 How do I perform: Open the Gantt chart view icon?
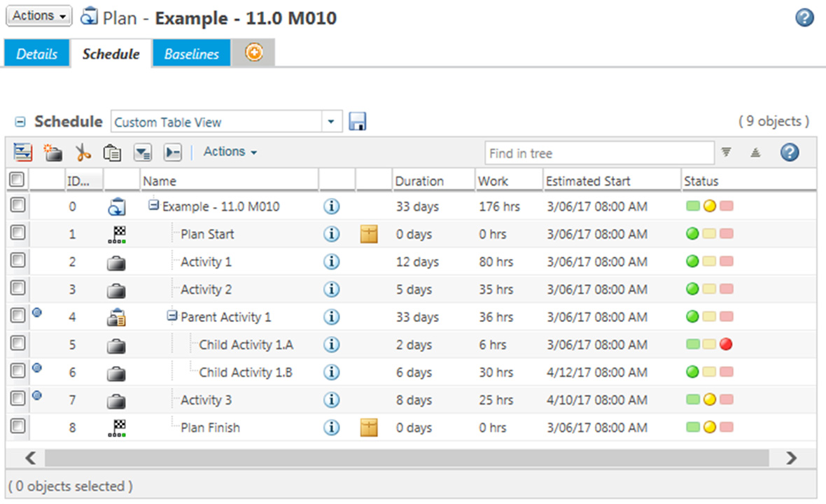[21, 152]
